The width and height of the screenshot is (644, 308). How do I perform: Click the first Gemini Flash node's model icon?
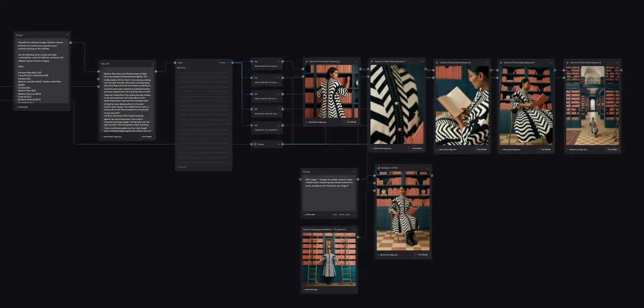click(x=307, y=61)
